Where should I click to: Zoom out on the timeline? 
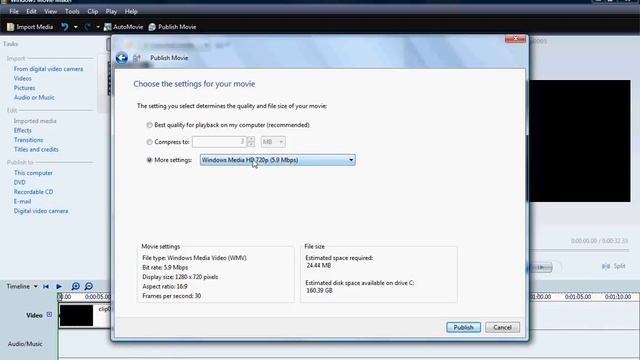point(89,287)
